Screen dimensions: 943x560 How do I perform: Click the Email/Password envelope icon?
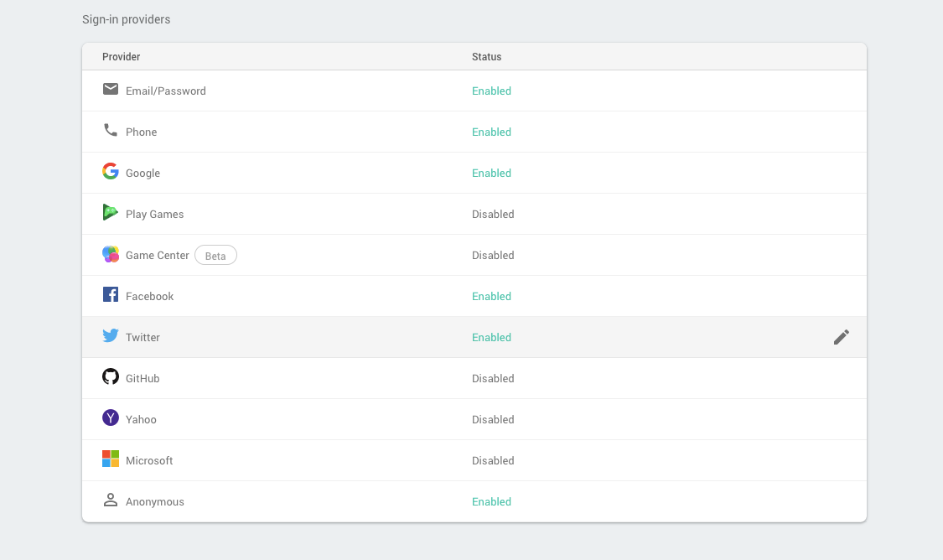(110, 89)
